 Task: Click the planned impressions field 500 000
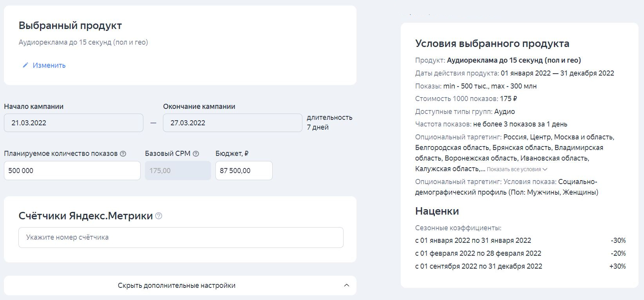[72, 170]
